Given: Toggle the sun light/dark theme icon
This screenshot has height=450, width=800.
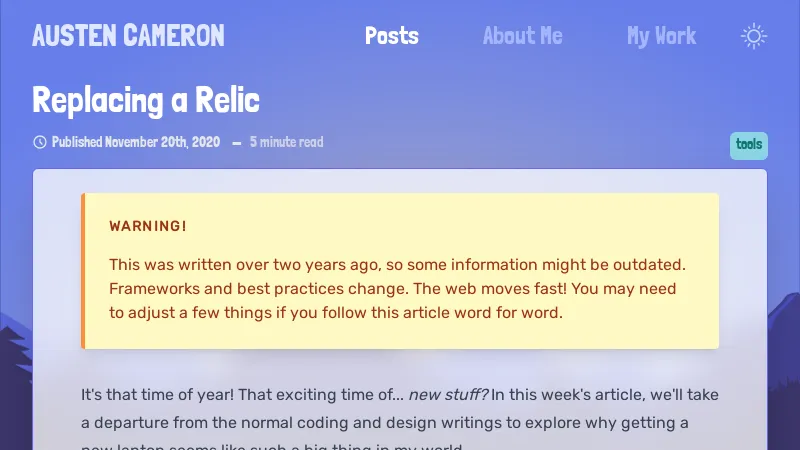Looking at the screenshot, I should 753,37.
